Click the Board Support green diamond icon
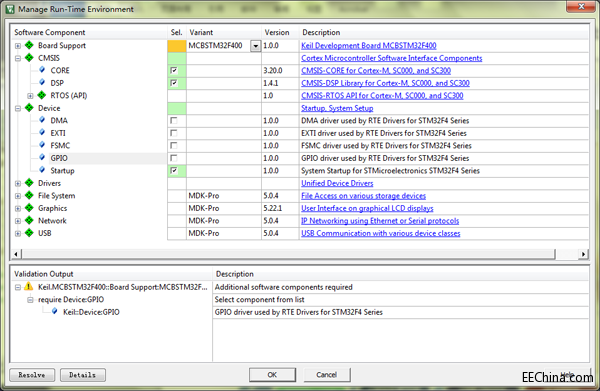Screen dimensions: 600x391 pos(29,45)
